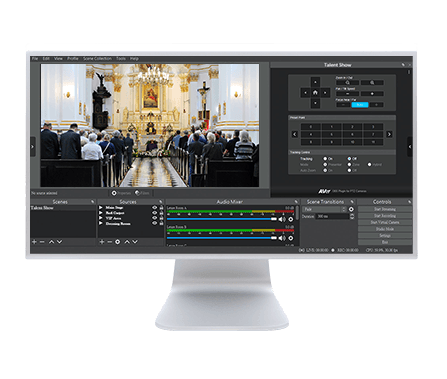Open the Tools menu

coord(121,59)
